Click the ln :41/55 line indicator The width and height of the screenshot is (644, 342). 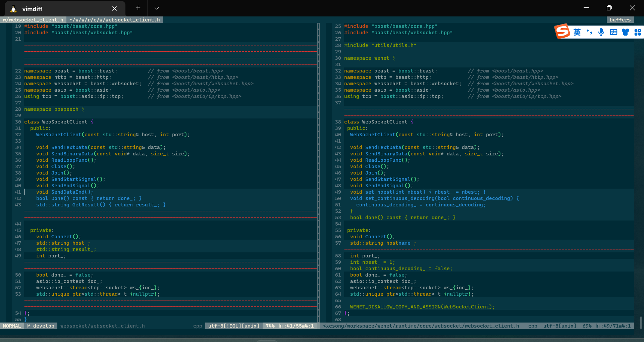click(x=296, y=326)
